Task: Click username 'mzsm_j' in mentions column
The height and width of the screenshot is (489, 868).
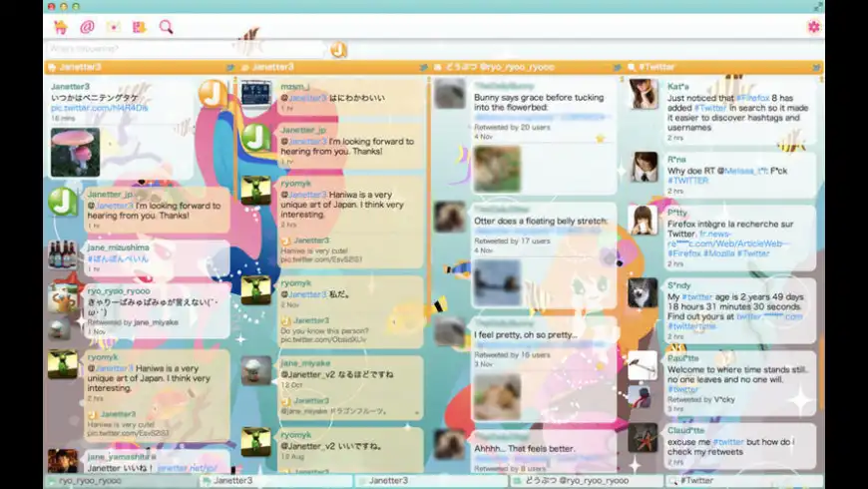Action: (x=295, y=87)
